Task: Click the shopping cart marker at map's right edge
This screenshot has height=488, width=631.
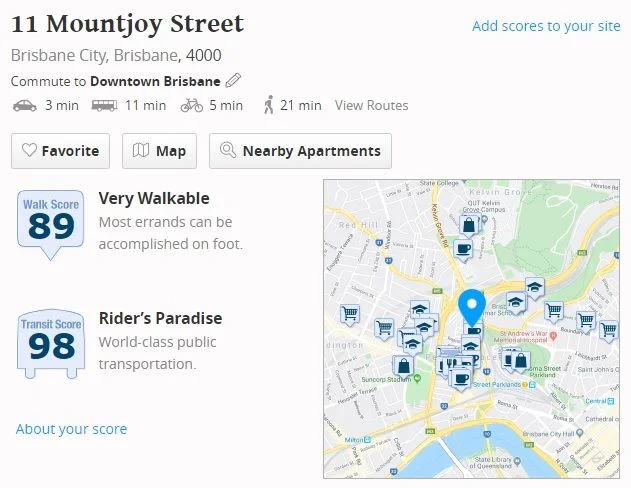Action: click(x=610, y=331)
